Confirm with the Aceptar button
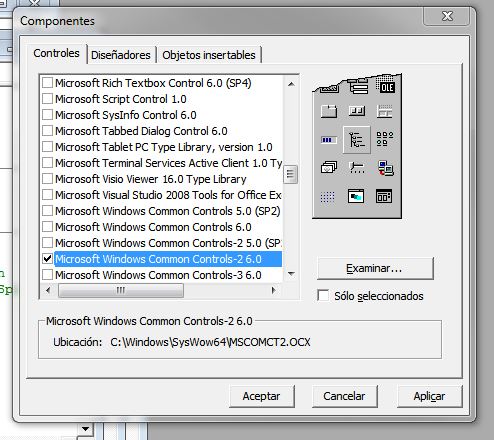This screenshot has width=494, height=440. [x=262, y=396]
